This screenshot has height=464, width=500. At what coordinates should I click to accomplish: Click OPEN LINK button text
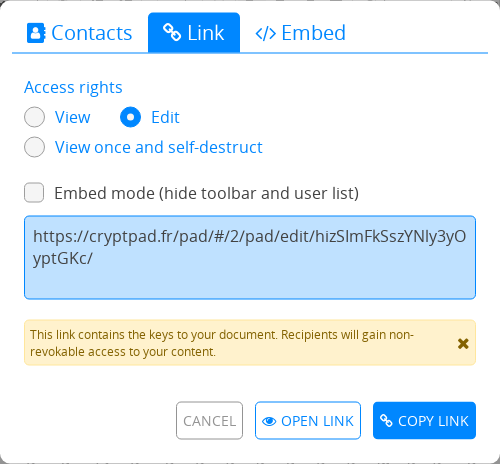coord(317,421)
